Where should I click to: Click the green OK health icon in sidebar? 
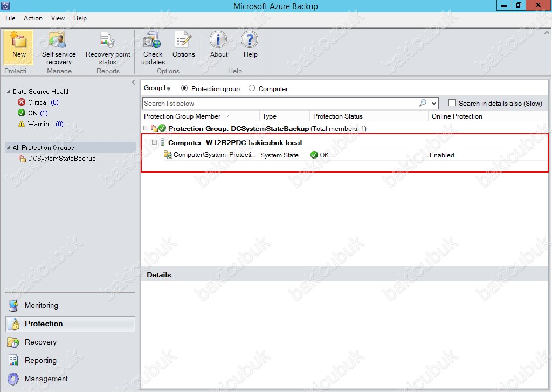click(x=22, y=113)
